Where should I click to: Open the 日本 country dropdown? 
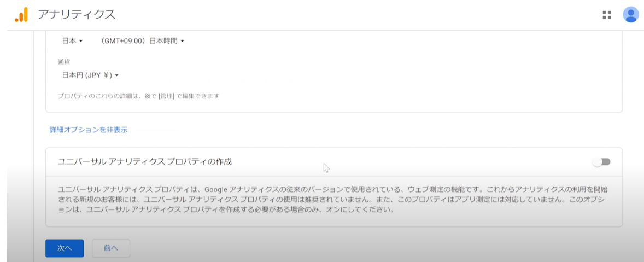(x=72, y=40)
